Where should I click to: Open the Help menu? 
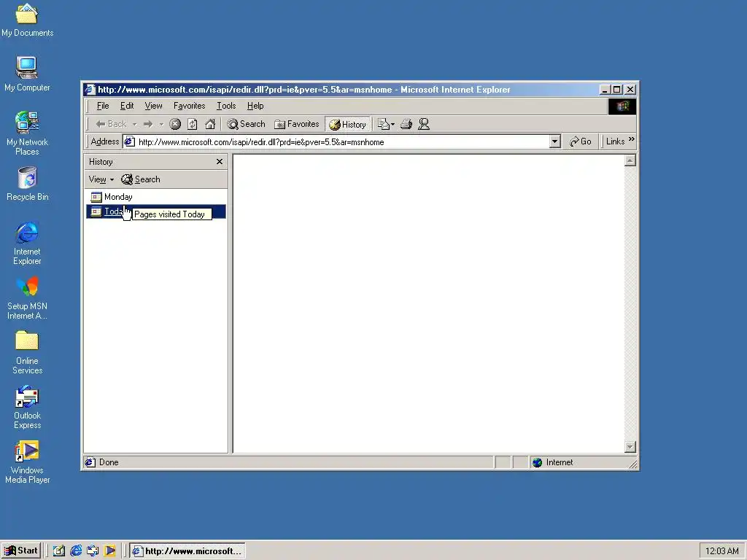(255, 106)
